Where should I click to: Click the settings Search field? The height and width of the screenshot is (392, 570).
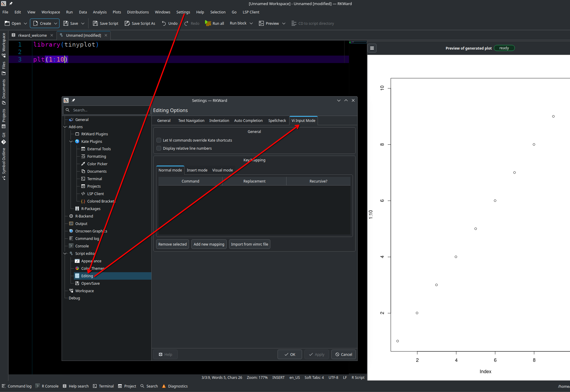(107, 110)
